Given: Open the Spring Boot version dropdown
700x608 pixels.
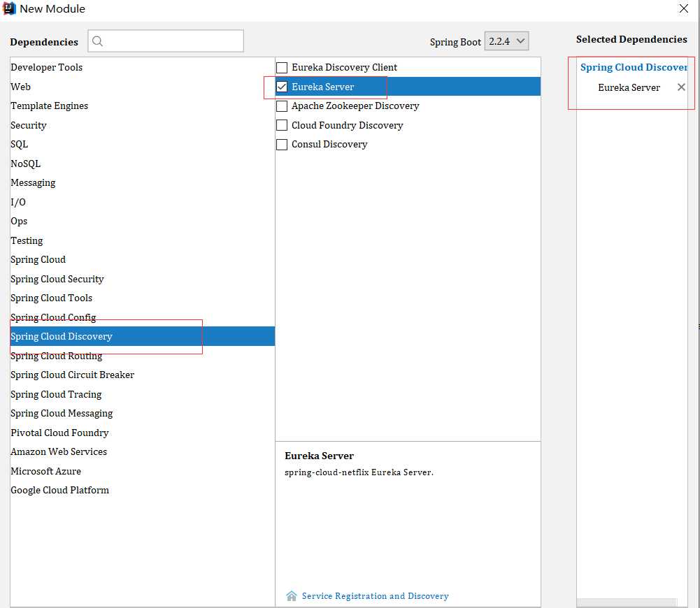Looking at the screenshot, I should click(507, 41).
